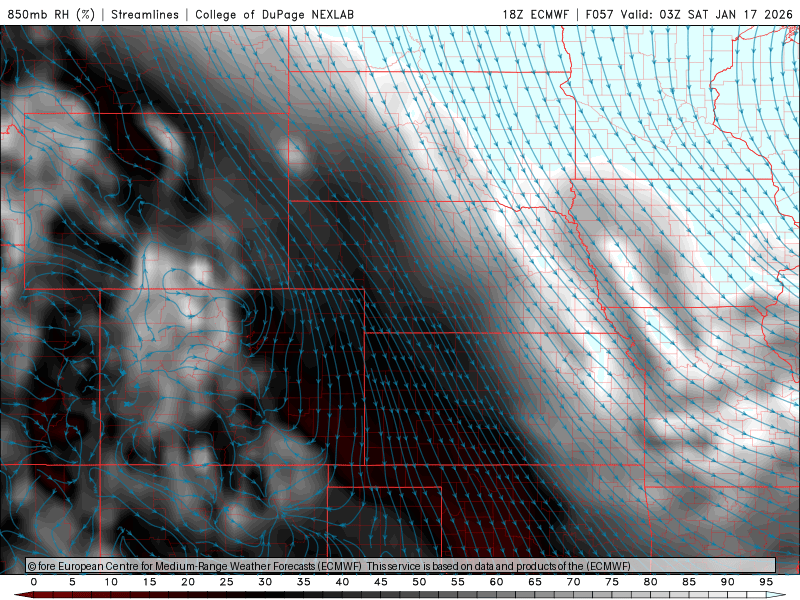
Task: Click the colorbar label "15"
Action: (149, 582)
